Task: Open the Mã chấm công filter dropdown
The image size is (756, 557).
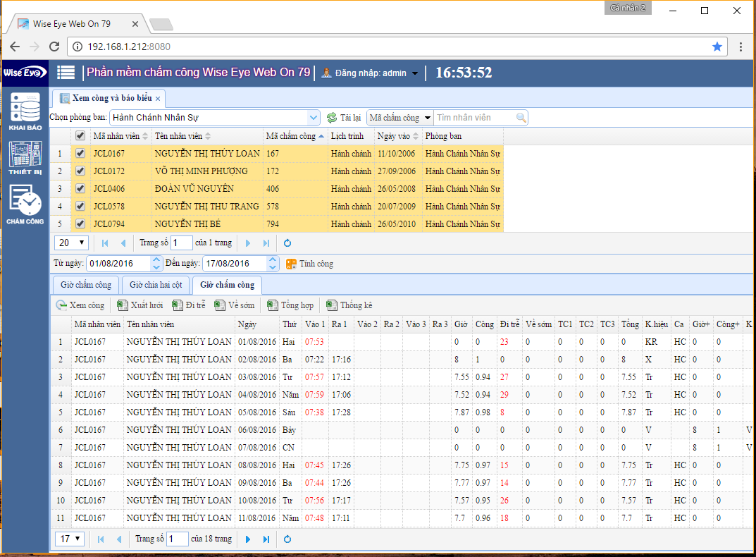Action: click(428, 118)
